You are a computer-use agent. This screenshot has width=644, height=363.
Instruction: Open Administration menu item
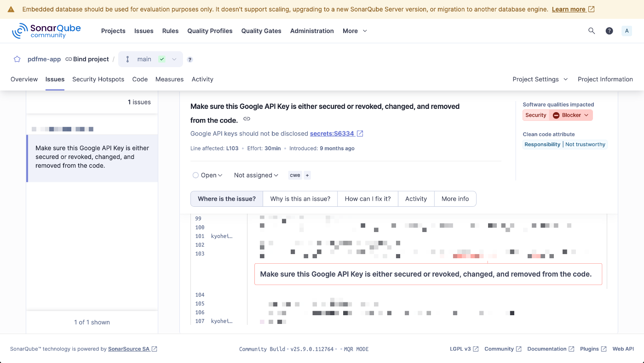(312, 31)
